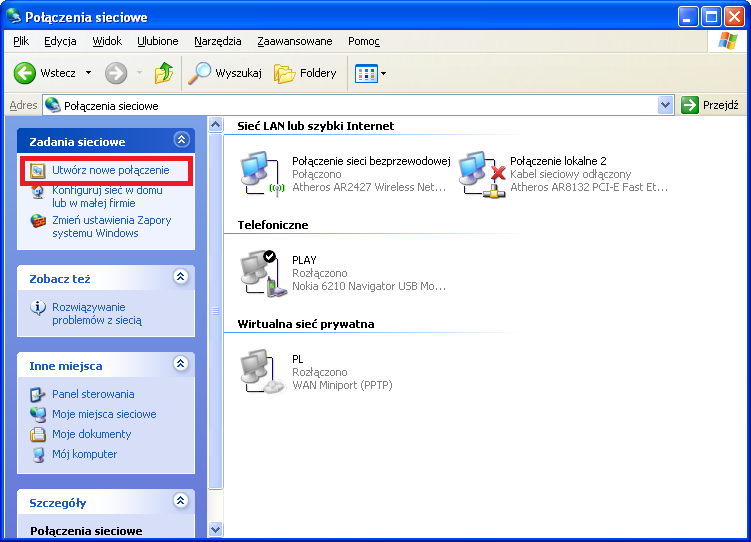Open the Pomoc menu
Image resolution: width=751 pixels, height=542 pixels.
(x=364, y=41)
